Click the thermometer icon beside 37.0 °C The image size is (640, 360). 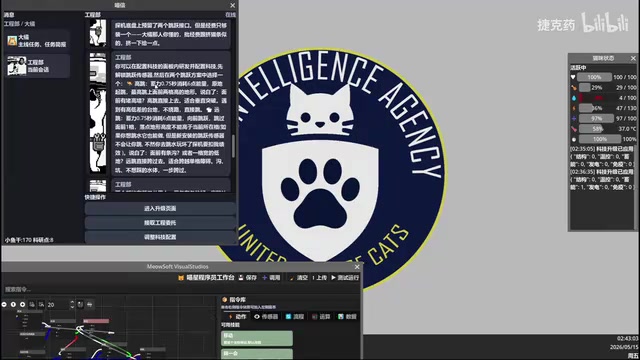(574, 129)
